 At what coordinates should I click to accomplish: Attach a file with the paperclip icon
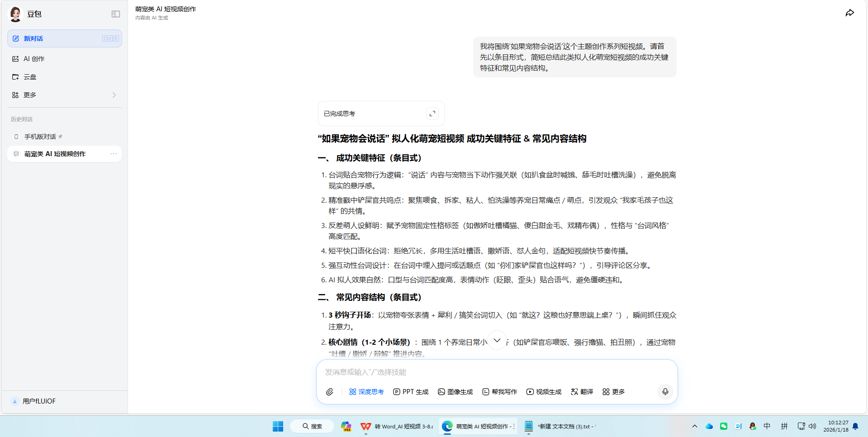(x=330, y=392)
